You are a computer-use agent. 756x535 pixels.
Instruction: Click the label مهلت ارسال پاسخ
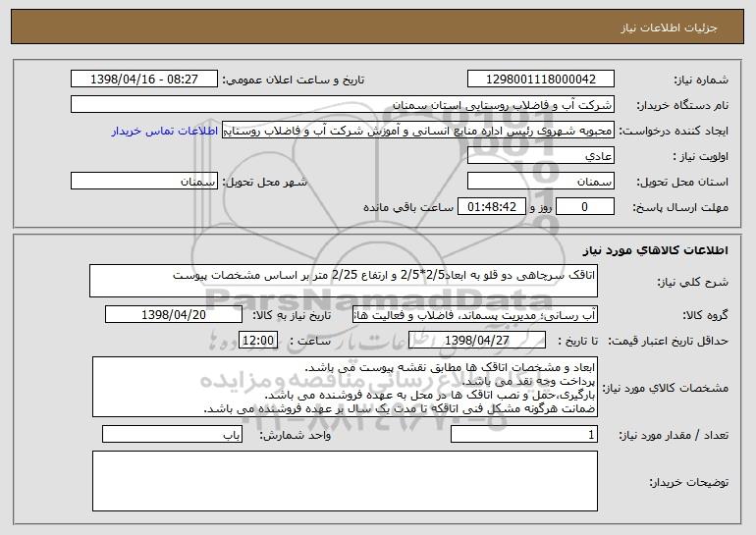click(680, 208)
